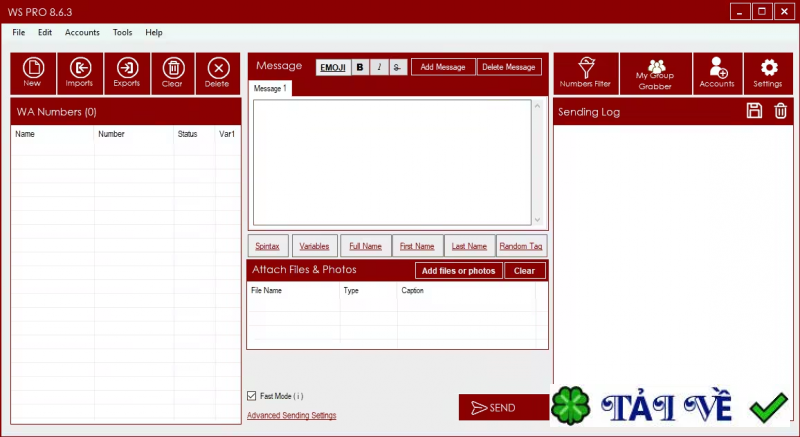The image size is (800, 437).
Task: Click the Var1 column header
Action: click(228, 134)
